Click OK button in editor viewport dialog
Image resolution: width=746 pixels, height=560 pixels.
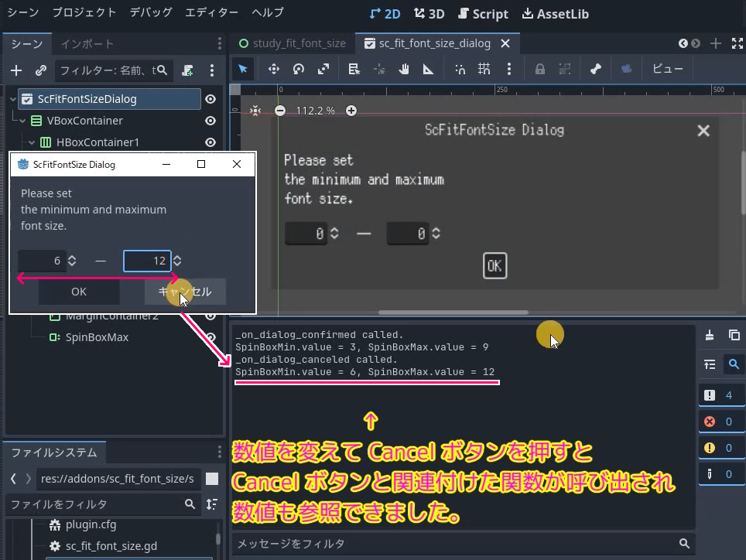[x=494, y=266]
